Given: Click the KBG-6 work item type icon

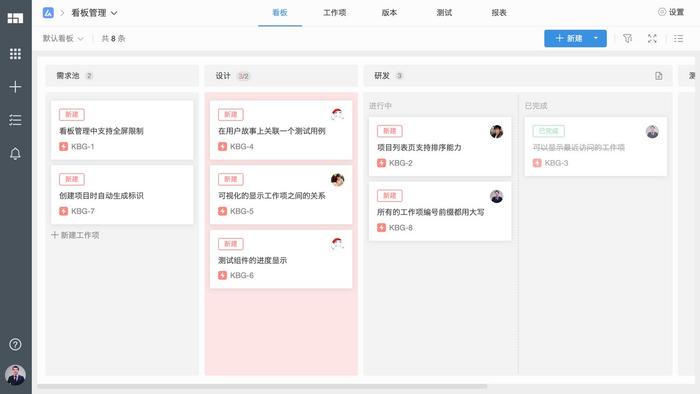Looking at the screenshot, I should [x=222, y=275].
